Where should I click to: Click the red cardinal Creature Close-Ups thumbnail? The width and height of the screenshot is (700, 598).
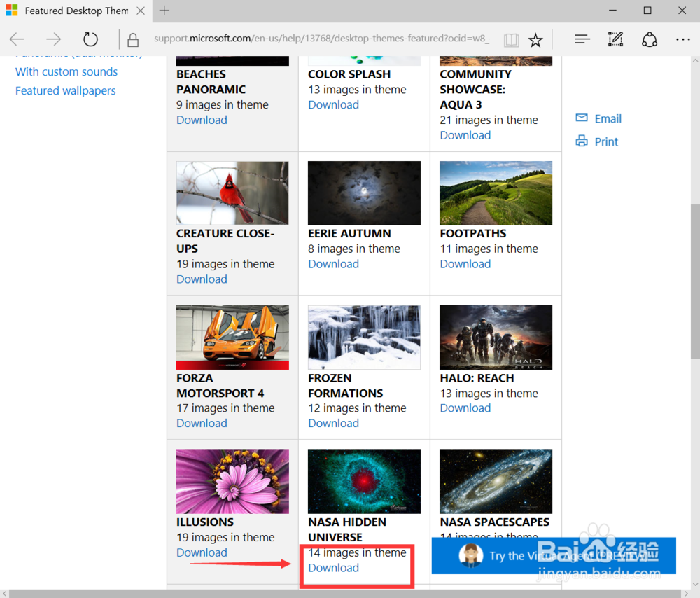[232, 193]
